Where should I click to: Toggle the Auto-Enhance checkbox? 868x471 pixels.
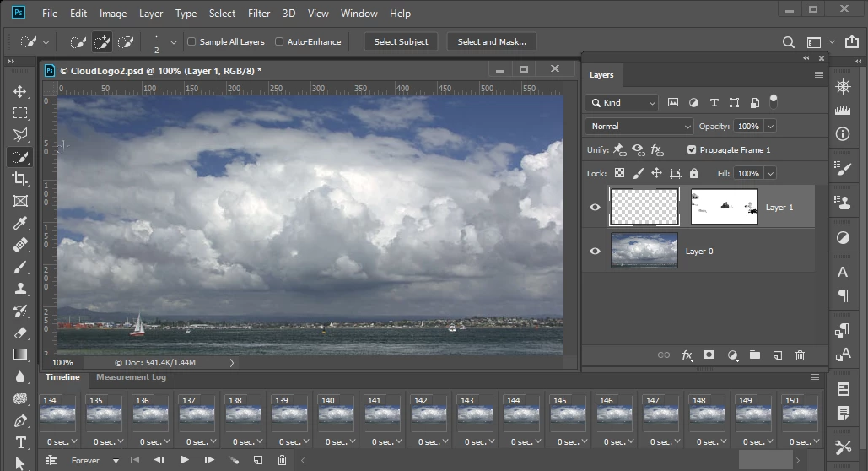(x=279, y=41)
